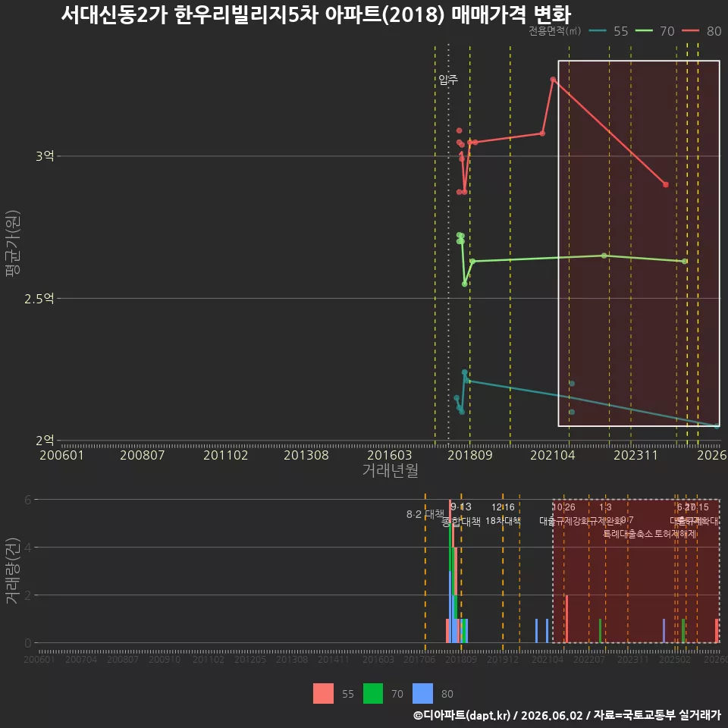Select the red 55 swatch in bottom legend
The image size is (728, 728).
[x=323, y=694]
